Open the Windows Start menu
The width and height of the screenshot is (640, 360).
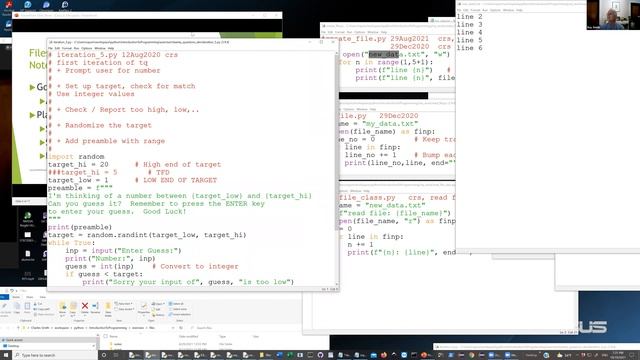[x=6, y=355]
